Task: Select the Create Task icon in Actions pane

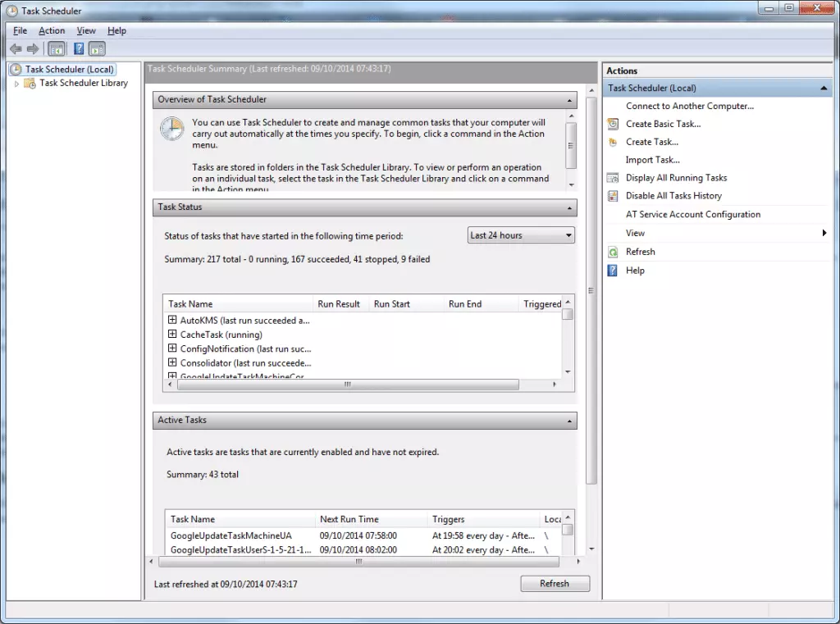Action: [x=612, y=141]
